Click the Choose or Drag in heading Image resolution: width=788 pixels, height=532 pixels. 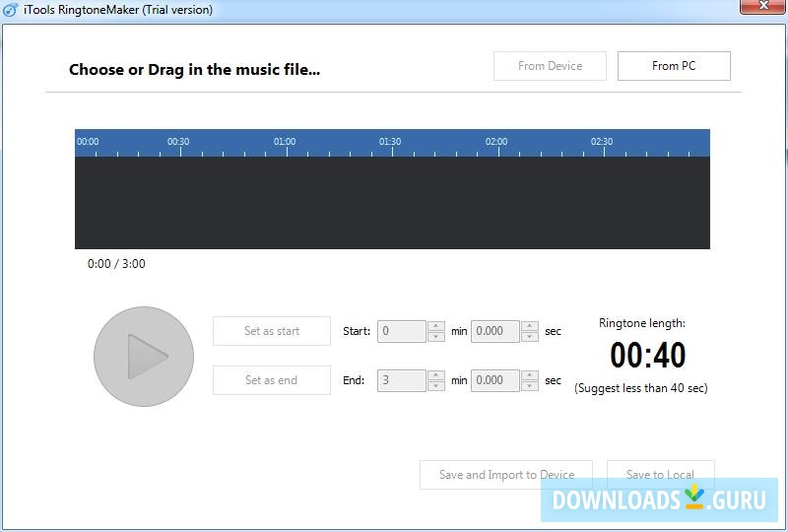[194, 70]
